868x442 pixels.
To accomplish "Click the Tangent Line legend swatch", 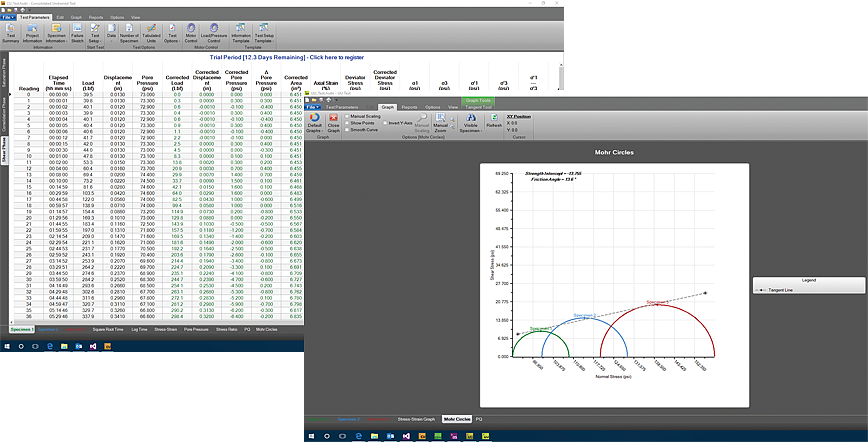I will [761, 288].
